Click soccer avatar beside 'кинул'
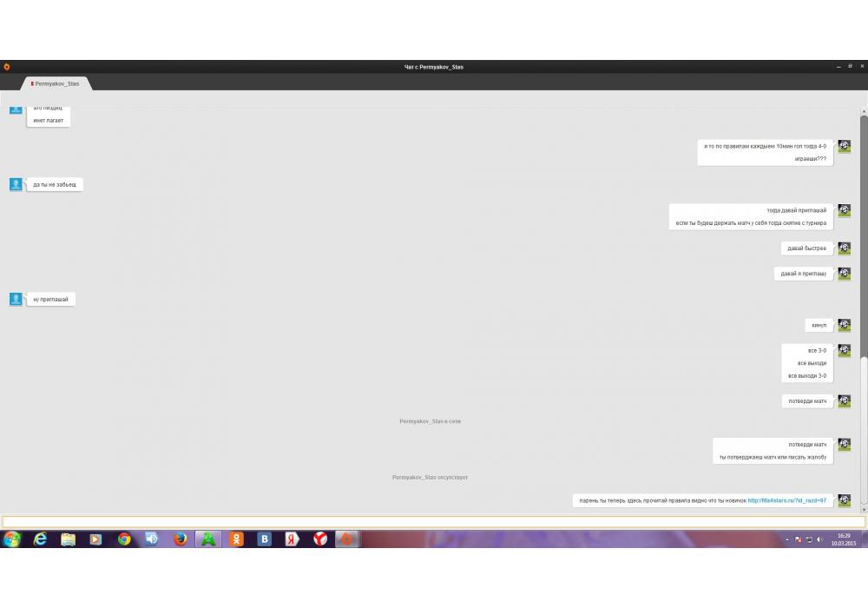The height and width of the screenshot is (608, 868). coord(845,325)
